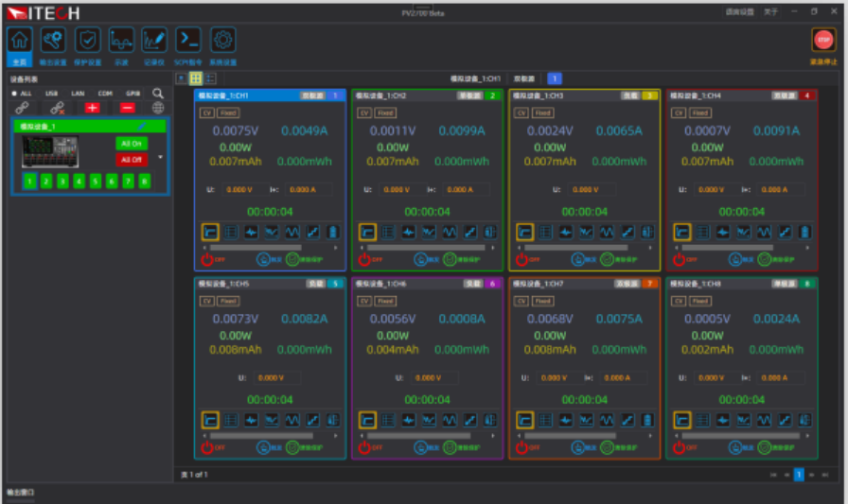
Task: Filter device list by LAN
Action: click(x=78, y=94)
